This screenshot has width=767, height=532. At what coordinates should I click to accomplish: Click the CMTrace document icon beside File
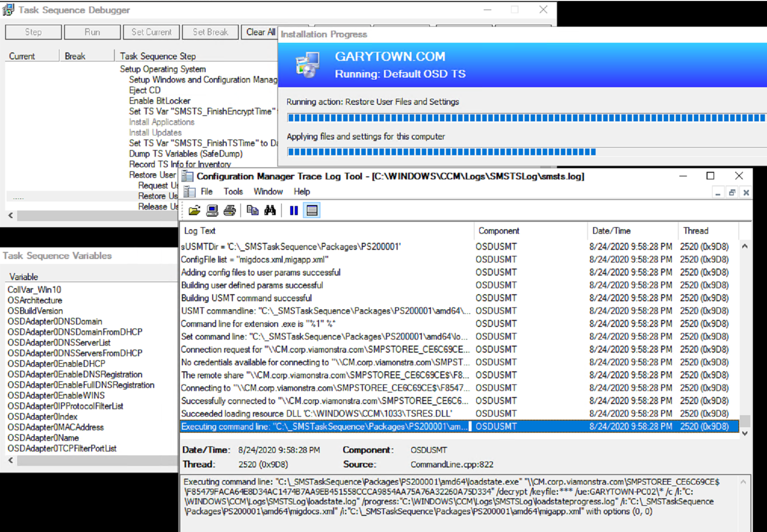[189, 192]
